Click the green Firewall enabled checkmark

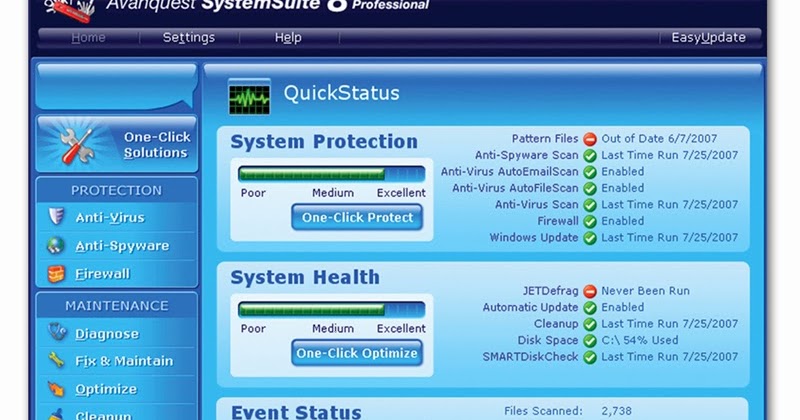point(590,221)
